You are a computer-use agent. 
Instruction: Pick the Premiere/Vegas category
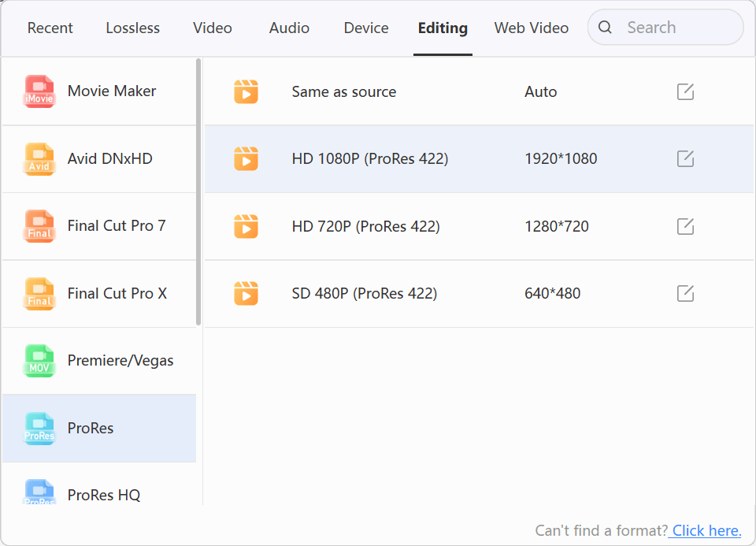pyautogui.click(x=99, y=360)
